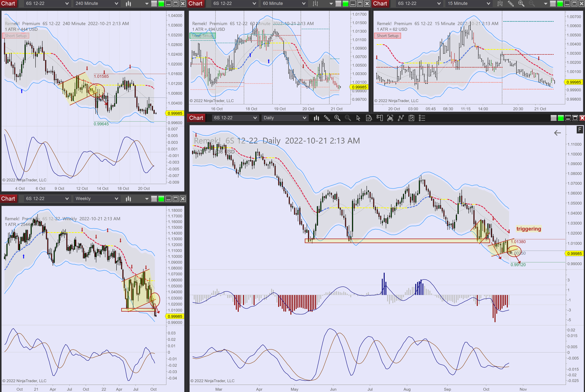Viewport: 585px width, 392px height.
Task: Toggle gray link button on 240 Minute chart
Action: click(x=154, y=4)
